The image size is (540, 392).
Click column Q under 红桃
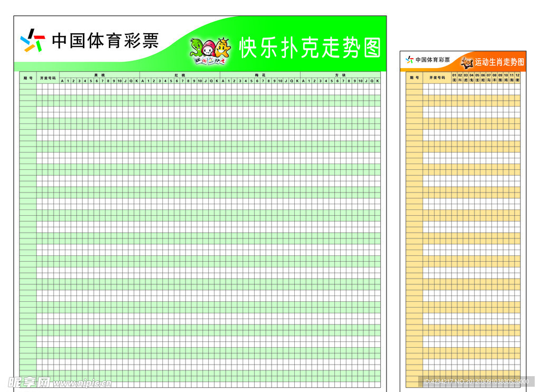coord(211,81)
